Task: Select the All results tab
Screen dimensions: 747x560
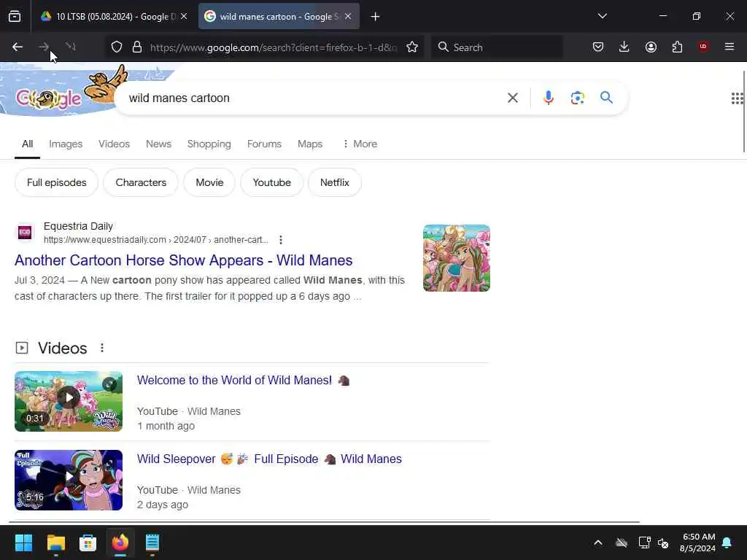Action: click(27, 144)
